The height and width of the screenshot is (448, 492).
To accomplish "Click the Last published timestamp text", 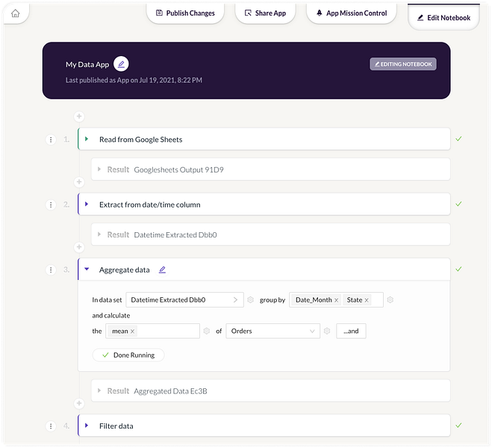I will 134,81.
